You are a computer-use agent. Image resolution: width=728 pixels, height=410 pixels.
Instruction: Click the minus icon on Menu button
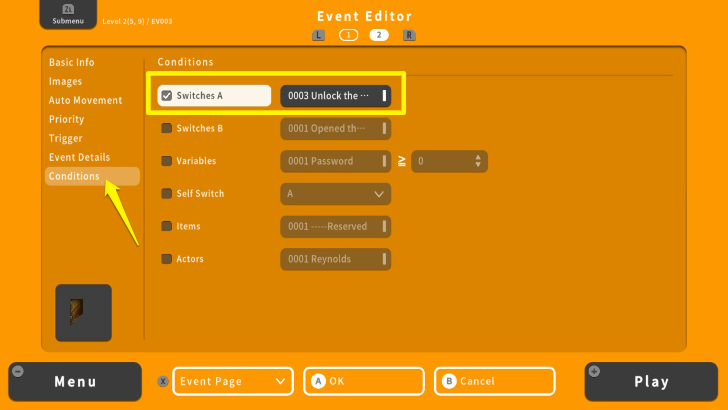(18, 371)
